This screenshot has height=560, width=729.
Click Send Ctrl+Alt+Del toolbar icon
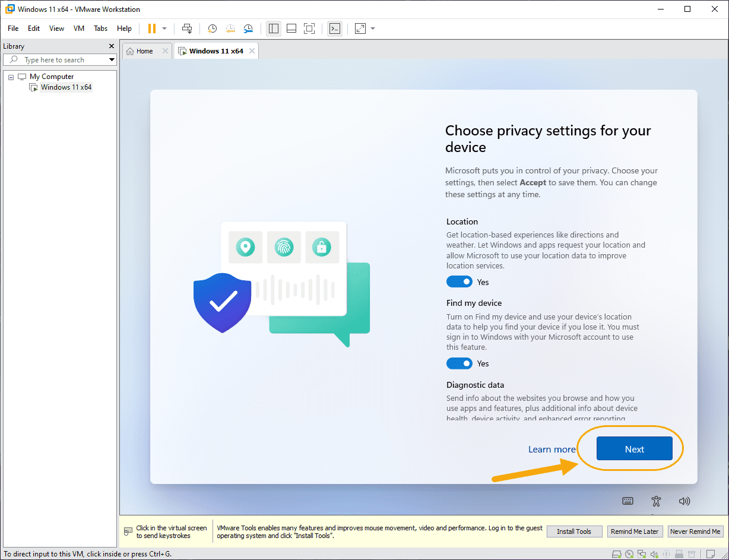coord(187,29)
